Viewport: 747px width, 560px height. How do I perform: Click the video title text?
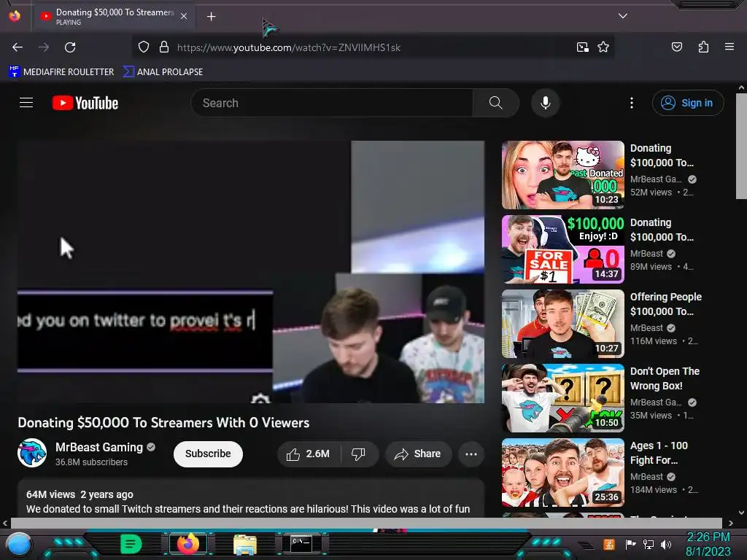[x=163, y=423]
